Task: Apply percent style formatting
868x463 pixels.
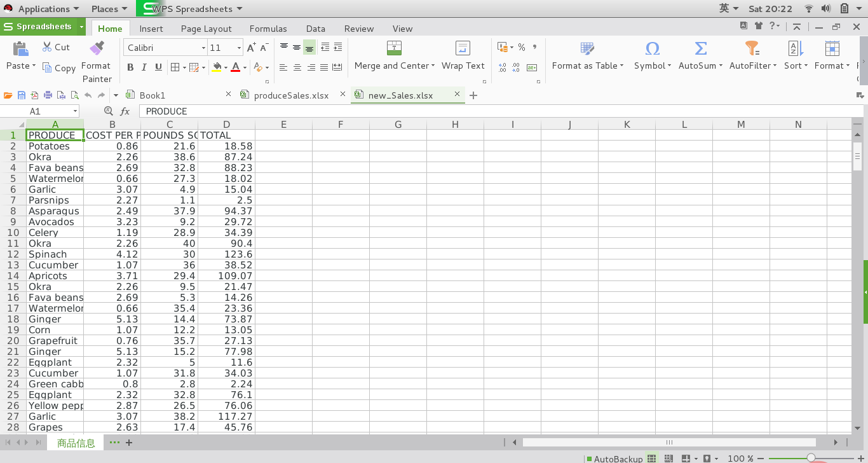Action: pos(522,47)
